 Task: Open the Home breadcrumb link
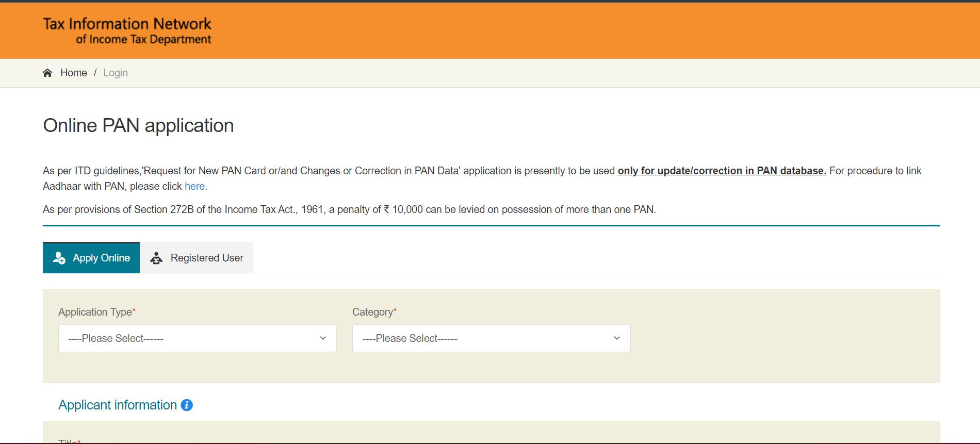pos(74,73)
